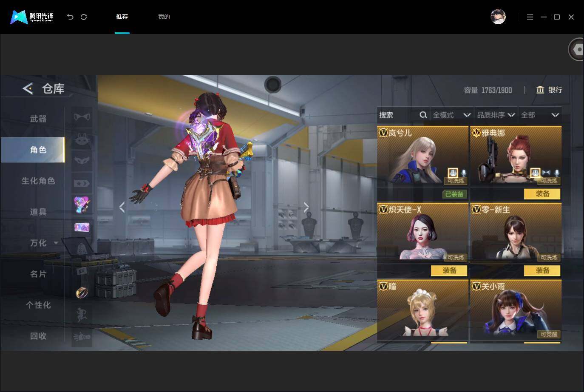The image size is (584, 392).
Task: Rotate character preview with left arrow
Action: pos(122,207)
